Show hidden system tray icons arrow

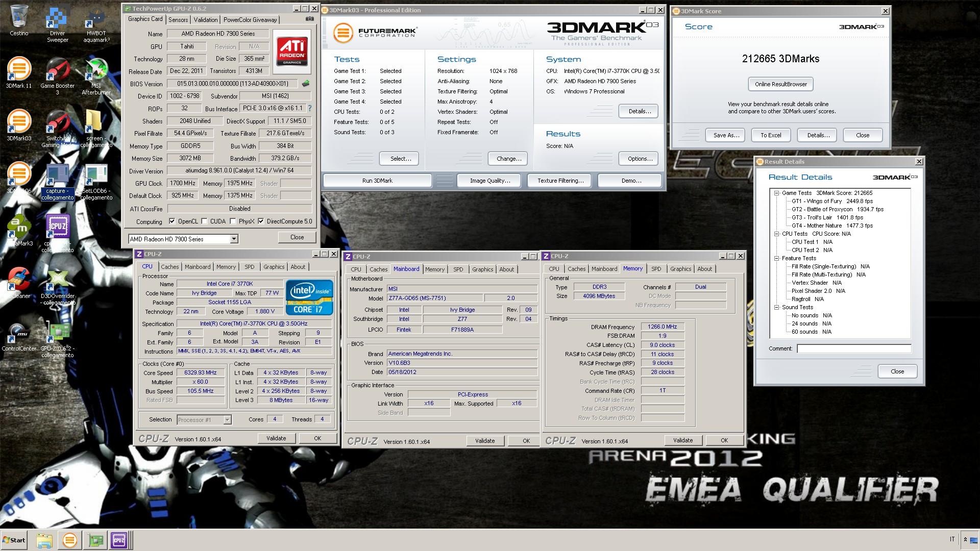coord(965,539)
